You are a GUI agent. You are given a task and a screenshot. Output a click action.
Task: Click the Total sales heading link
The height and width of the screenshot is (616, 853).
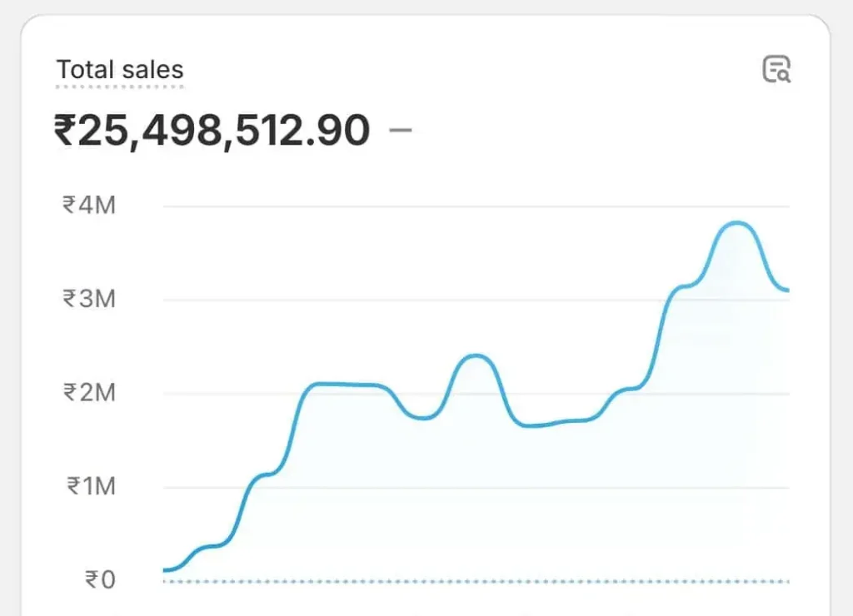(x=120, y=70)
